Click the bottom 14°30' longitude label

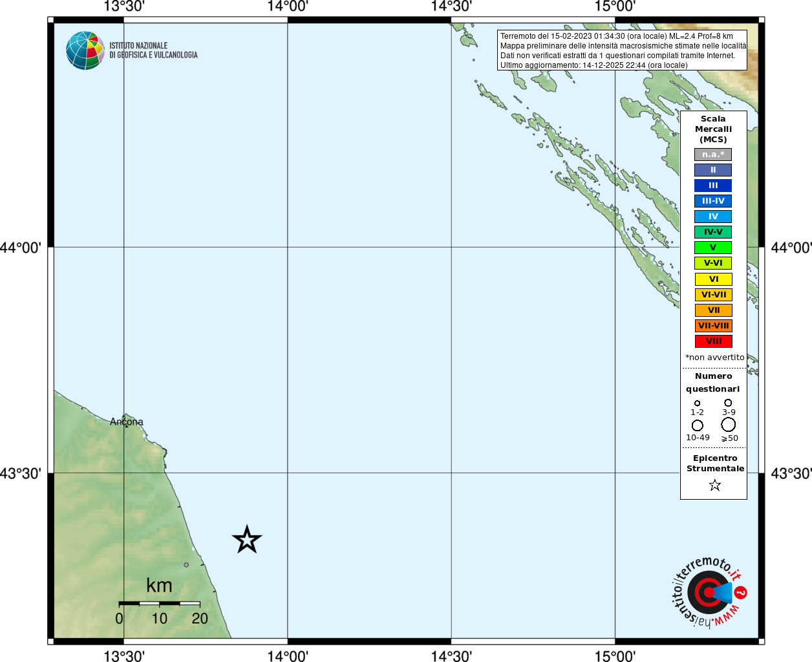[x=451, y=656]
